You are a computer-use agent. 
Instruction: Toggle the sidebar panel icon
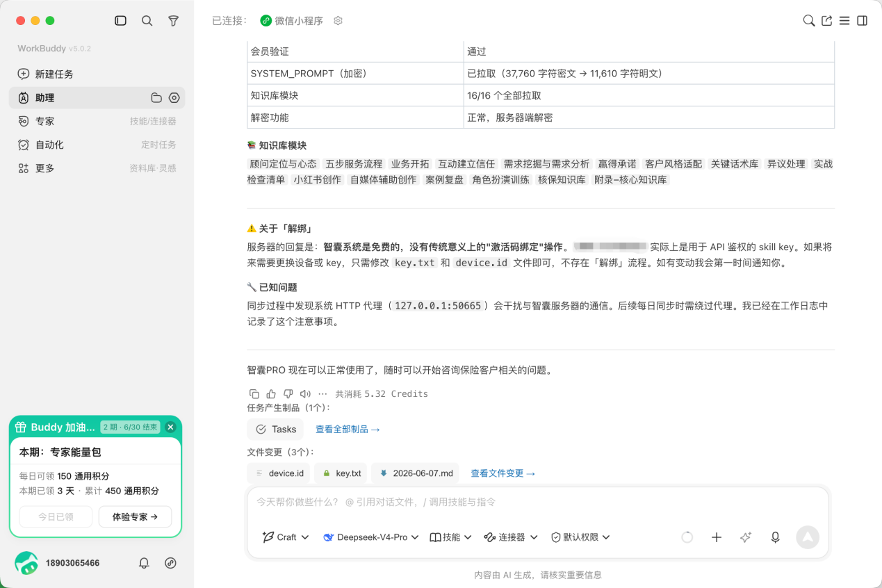pyautogui.click(x=120, y=21)
